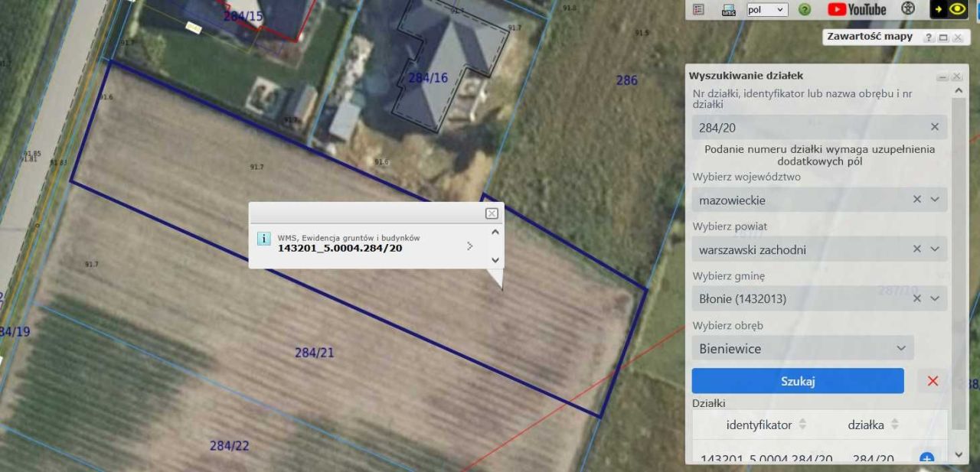The height and width of the screenshot is (472, 980).
Task: Click the blue plus icon on result row
Action: click(926, 459)
